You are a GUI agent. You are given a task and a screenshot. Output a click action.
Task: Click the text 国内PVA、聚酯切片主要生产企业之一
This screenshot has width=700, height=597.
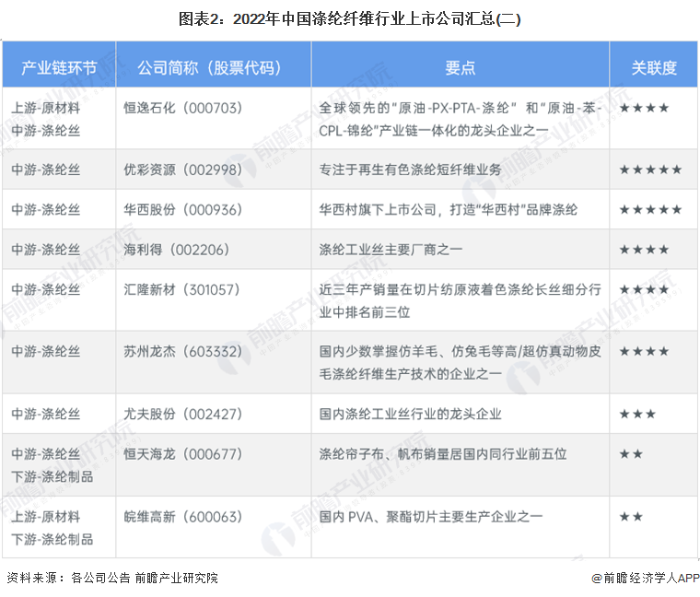[431, 517]
